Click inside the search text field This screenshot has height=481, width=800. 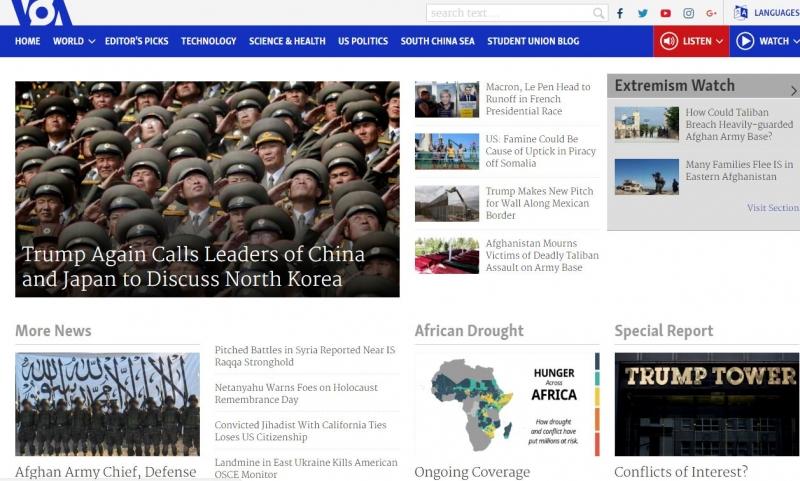508,13
